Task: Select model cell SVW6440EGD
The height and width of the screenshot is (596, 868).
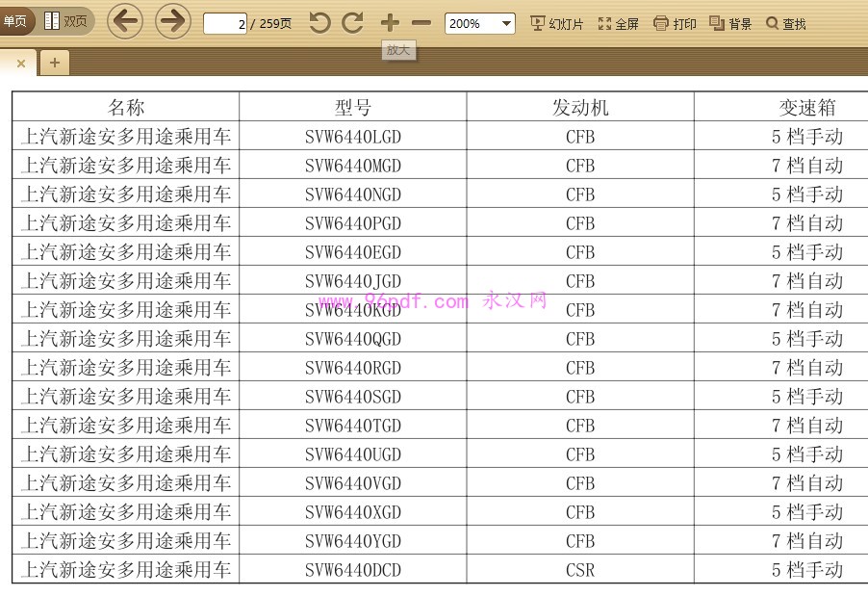Action: [353, 251]
